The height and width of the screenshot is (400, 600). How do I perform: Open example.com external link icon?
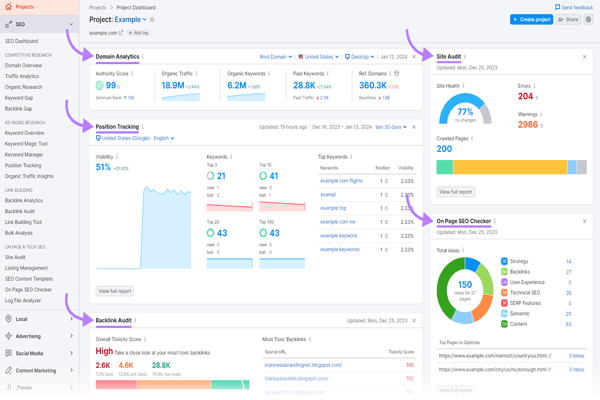120,33
